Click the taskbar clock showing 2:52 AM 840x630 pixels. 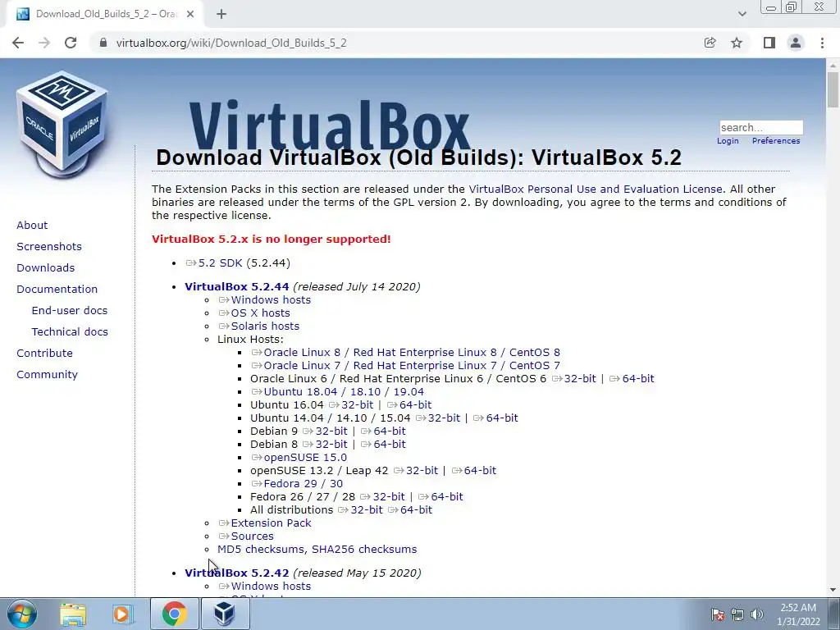click(798, 614)
